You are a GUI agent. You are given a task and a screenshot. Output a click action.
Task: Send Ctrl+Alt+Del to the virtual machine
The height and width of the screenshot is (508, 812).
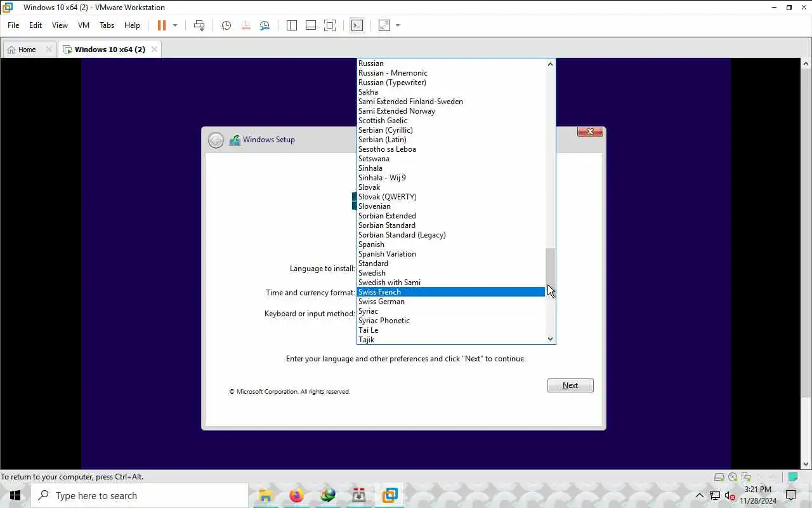[x=199, y=25]
